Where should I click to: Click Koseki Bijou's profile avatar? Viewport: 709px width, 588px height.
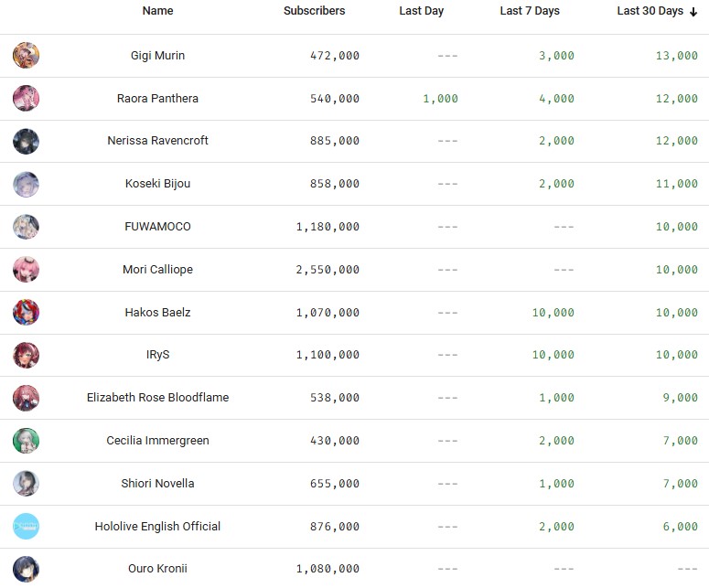pos(26,185)
